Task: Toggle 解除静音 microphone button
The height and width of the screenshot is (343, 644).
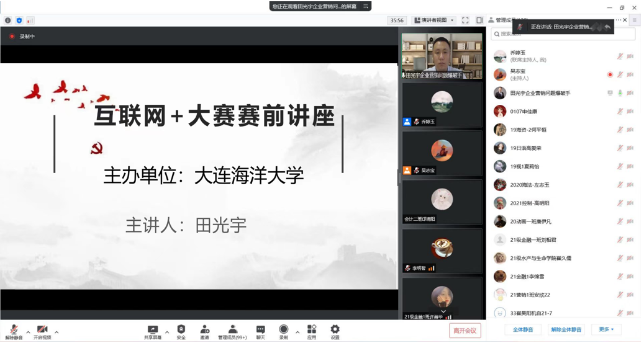Action: [14, 331]
